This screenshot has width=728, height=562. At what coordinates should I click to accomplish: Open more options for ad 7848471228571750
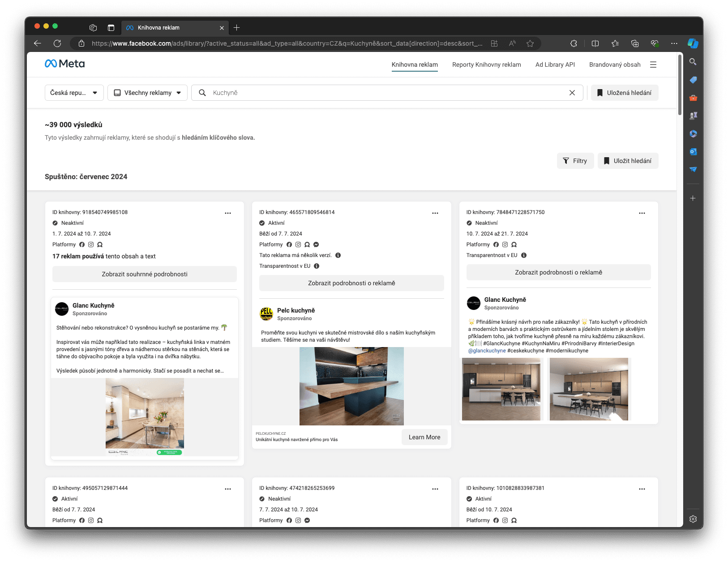click(642, 213)
